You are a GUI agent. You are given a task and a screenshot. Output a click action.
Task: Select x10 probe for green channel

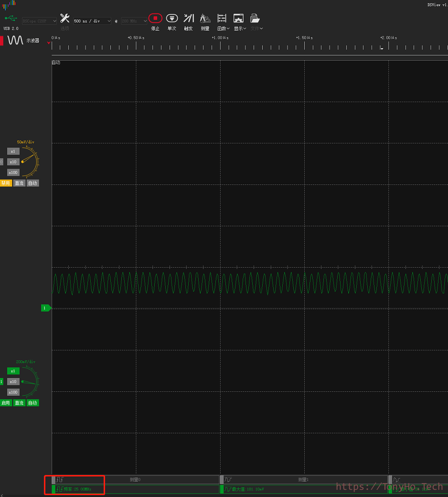[x=13, y=382]
